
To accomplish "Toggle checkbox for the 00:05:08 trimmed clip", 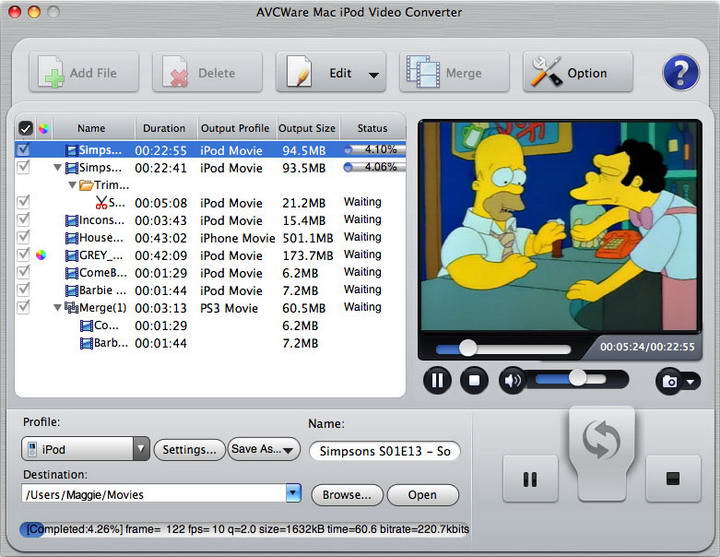I will pyautogui.click(x=23, y=202).
